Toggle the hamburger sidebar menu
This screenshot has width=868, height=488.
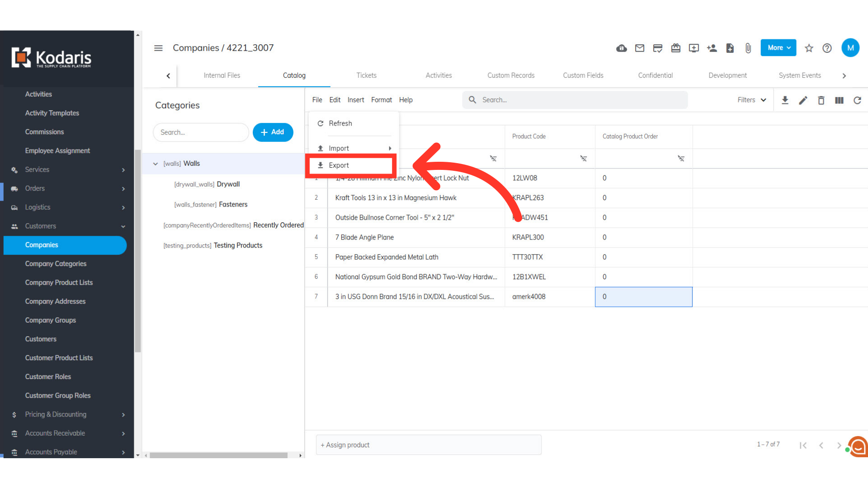point(158,48)
